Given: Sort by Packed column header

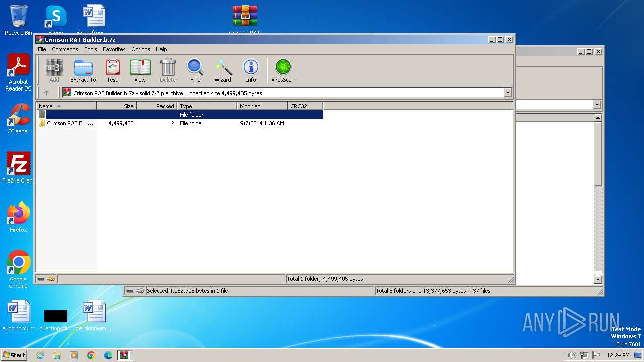Looking at the screenshot, I should click(x=156, y=106).
